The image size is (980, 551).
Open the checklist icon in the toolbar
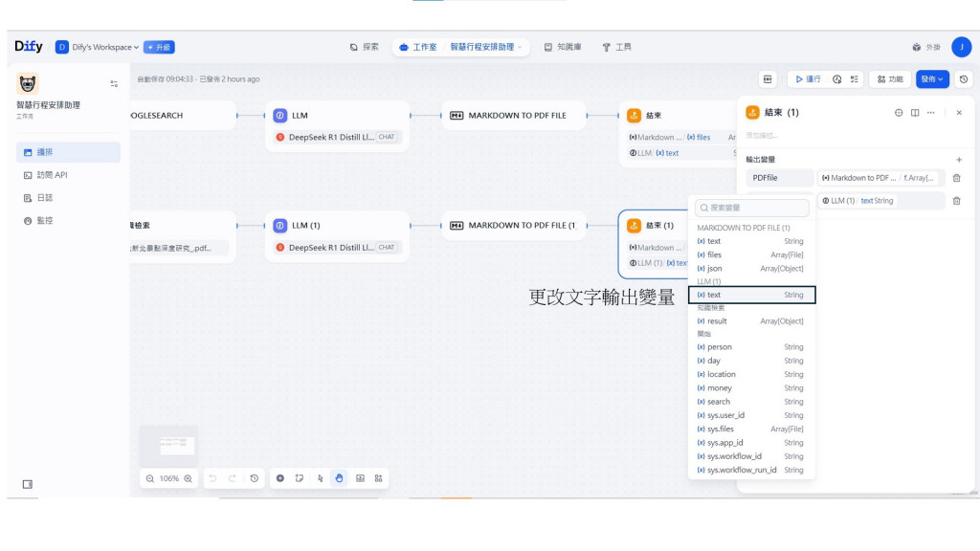pos(854,79)
